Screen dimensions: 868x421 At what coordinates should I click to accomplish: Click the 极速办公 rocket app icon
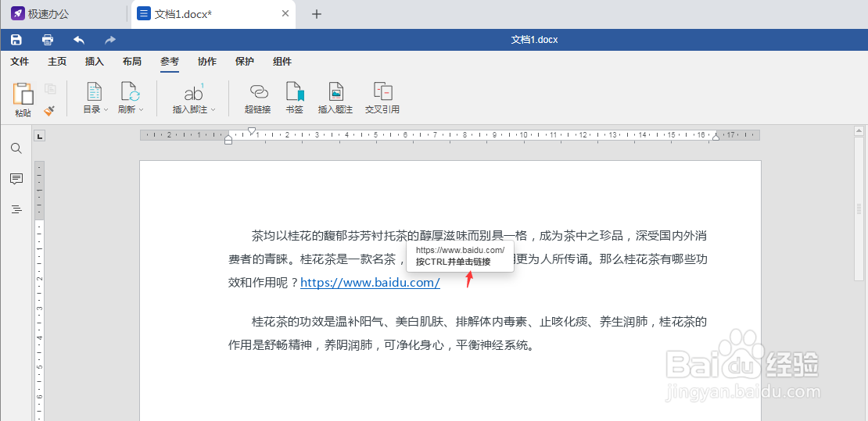coord(18,14)
